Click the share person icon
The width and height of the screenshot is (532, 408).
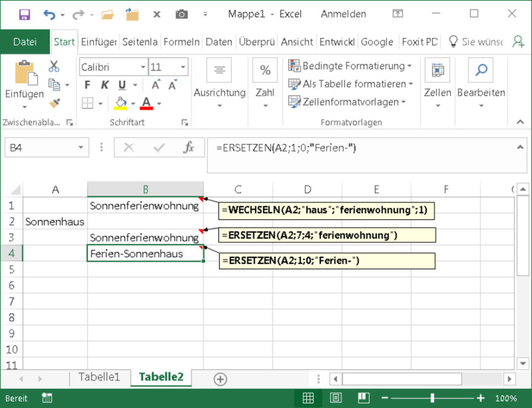pos(519,42)
